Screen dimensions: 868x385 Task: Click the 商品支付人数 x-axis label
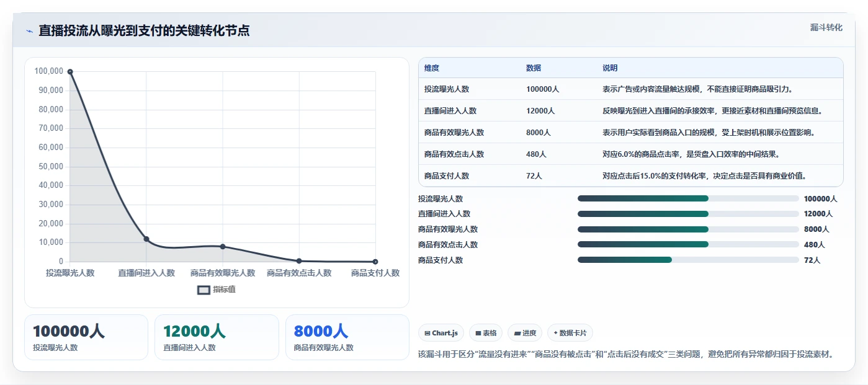[375, 273]
